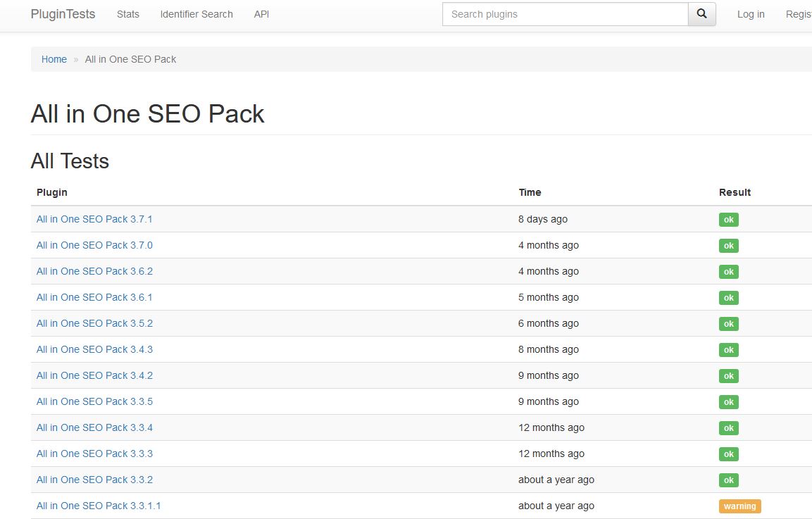Open the PluginTests brand link

[x=63, y=14]
